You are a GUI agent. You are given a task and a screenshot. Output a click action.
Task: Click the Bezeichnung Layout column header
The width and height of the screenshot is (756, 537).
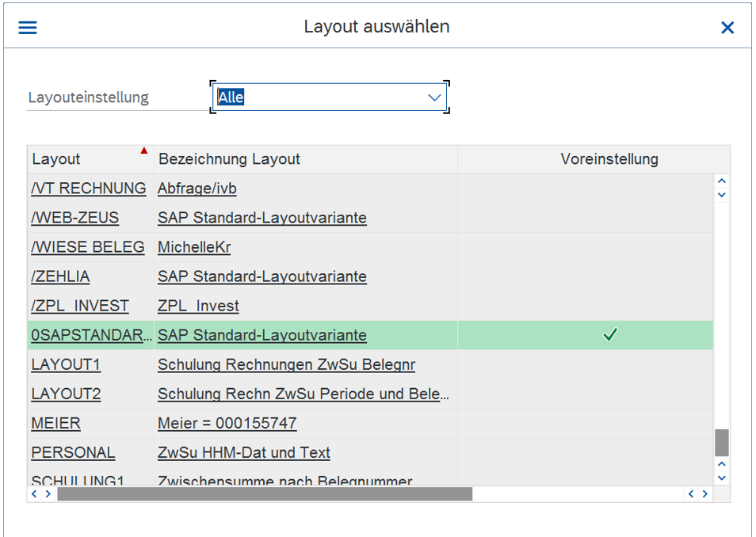tap(229, 159)
